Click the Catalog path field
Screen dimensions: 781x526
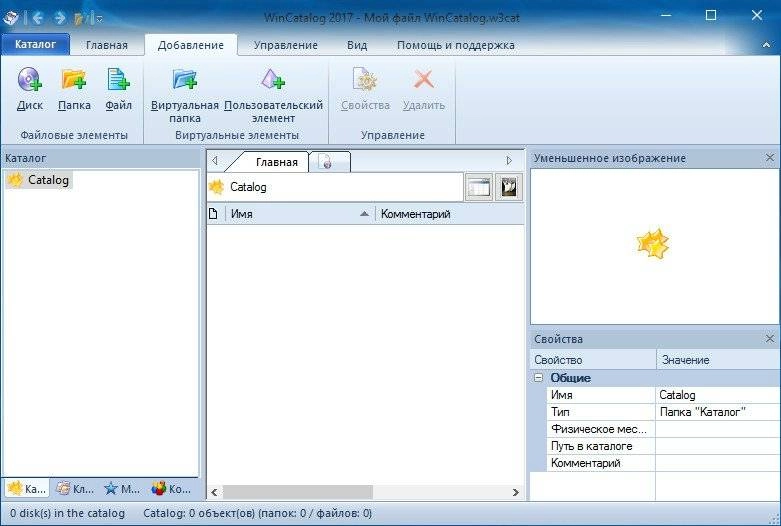336,187
